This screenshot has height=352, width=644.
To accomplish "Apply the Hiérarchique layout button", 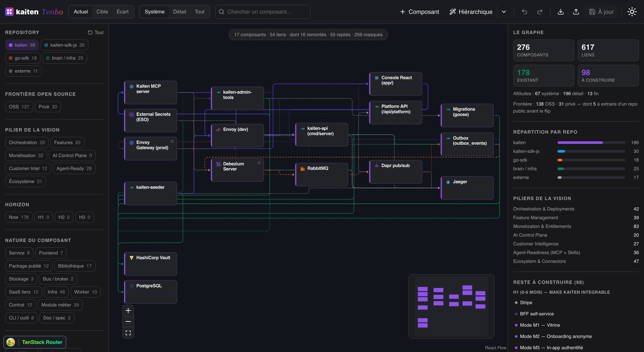I will (x=471, y=12).
